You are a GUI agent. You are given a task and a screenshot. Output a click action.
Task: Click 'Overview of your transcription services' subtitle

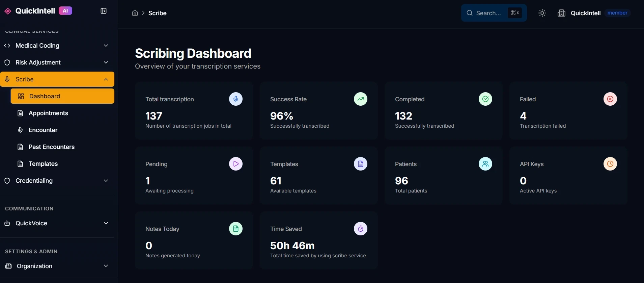(198, 66)
